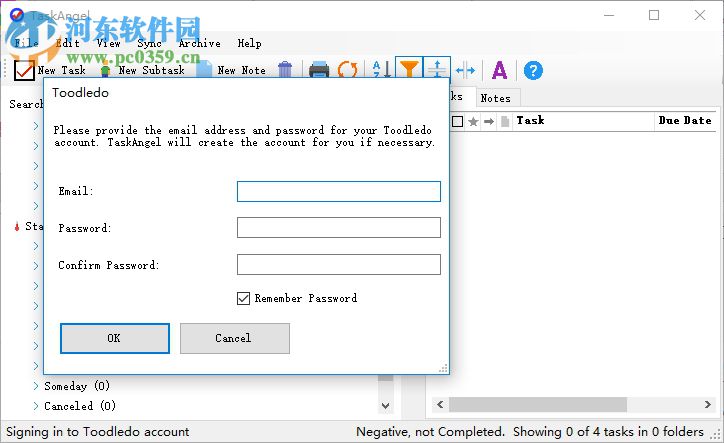Click the Task column header
Viewport: 724px width, 443px height.
pos(584,121)
